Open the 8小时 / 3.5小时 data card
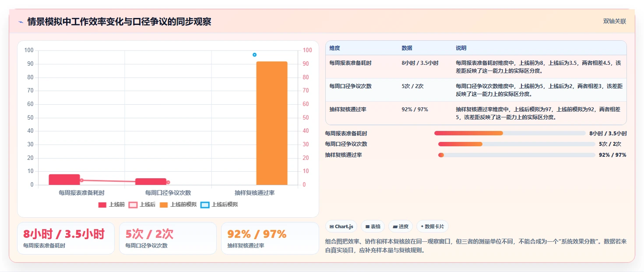This screenshot has width=644, height=272. click(x=66, y=238)
